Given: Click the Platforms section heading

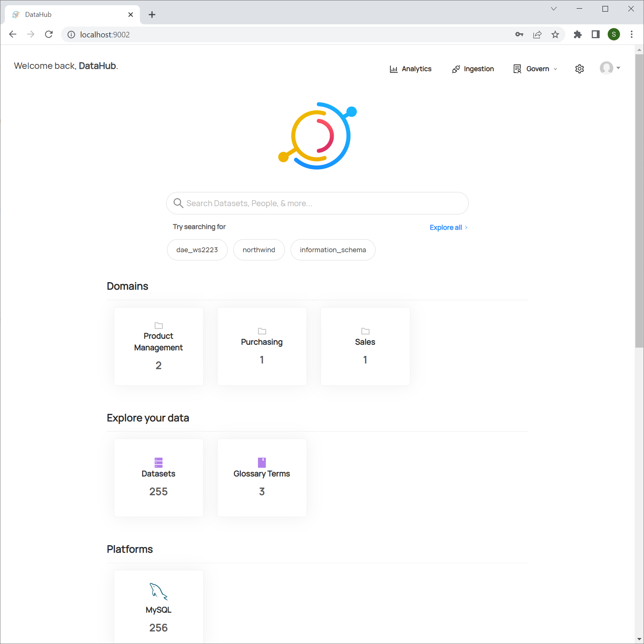Looking at the screenshot, I should coord(130,549).
